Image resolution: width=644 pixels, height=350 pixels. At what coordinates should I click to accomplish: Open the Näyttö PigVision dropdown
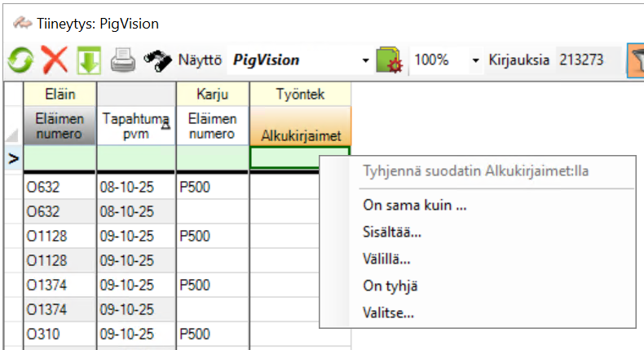click(365, 60)
